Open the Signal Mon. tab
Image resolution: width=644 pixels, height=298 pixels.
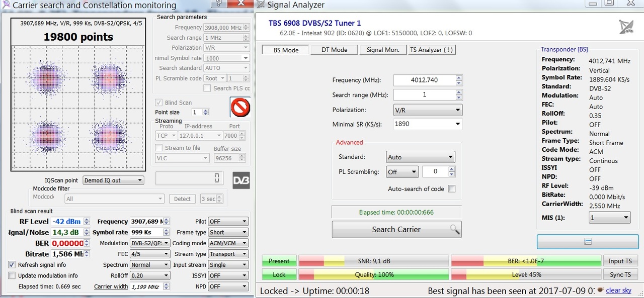coord(383,50)
